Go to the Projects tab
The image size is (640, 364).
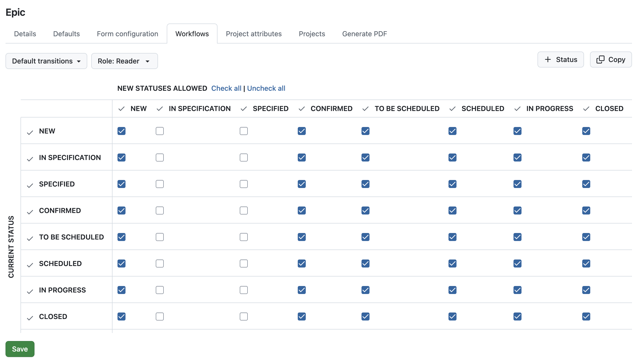312,34
